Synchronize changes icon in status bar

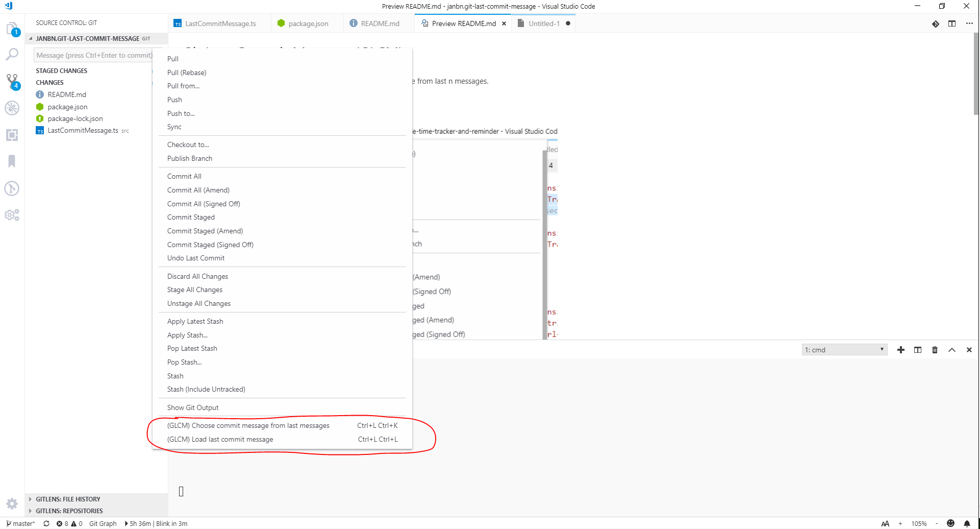click(46, 523)
